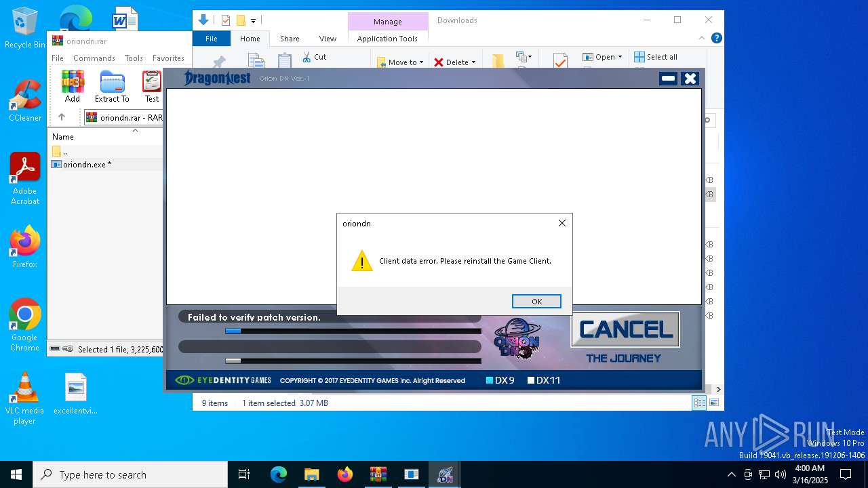Go up one folder in WinRAR
This screenshot has height=488, width=868.
click(62, 117)
